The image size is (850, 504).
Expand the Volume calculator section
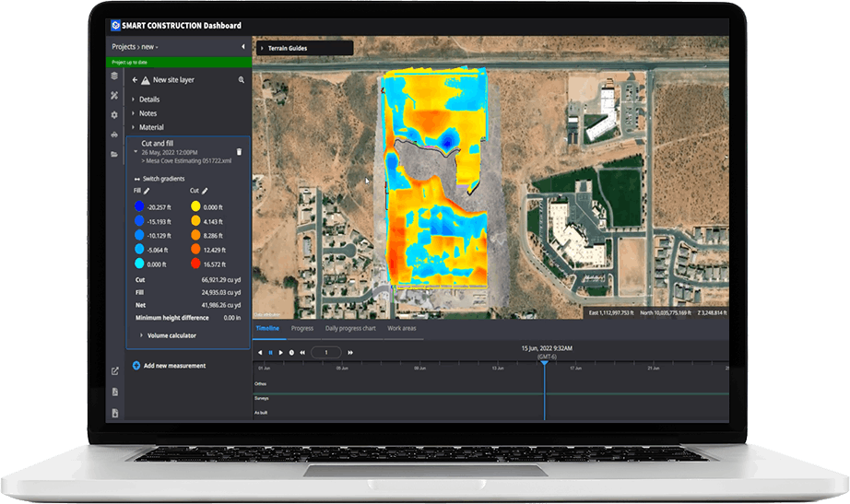pyautogui.click(x=141, y=335)
